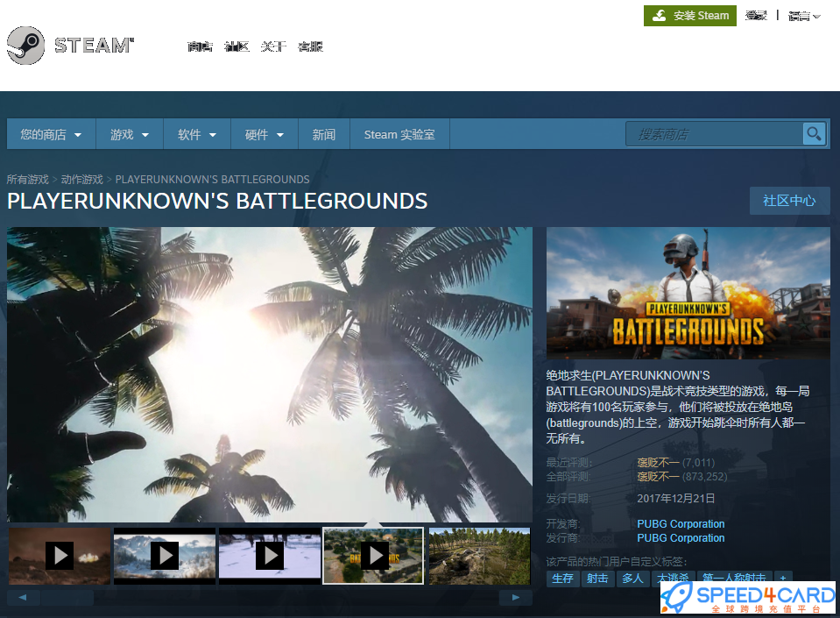Viewport: 840px width, 618px height.
Task: Expand the 您的商店 dropdown
Action: 51,134
